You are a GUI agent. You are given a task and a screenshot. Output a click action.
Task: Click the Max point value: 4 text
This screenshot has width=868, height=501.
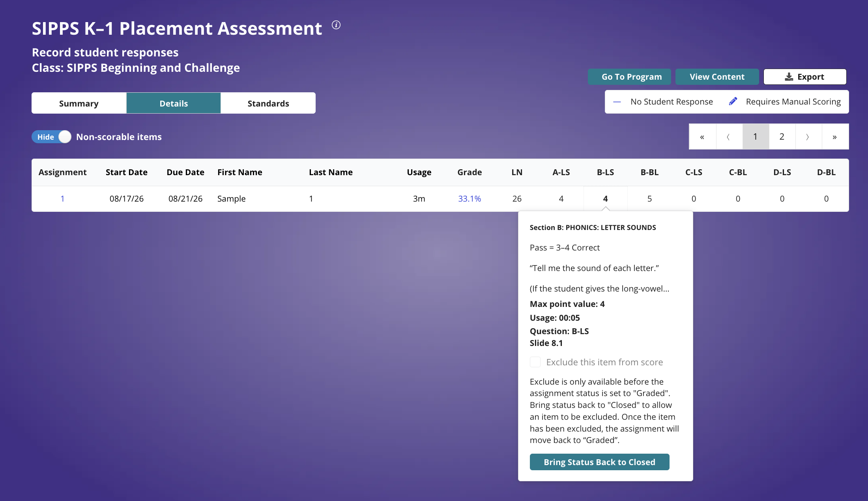567,304
